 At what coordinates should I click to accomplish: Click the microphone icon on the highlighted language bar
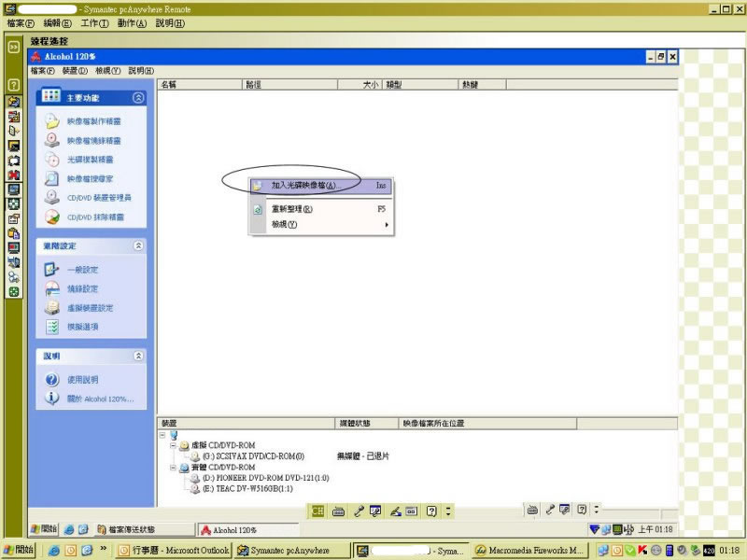[x=359, y=511]
